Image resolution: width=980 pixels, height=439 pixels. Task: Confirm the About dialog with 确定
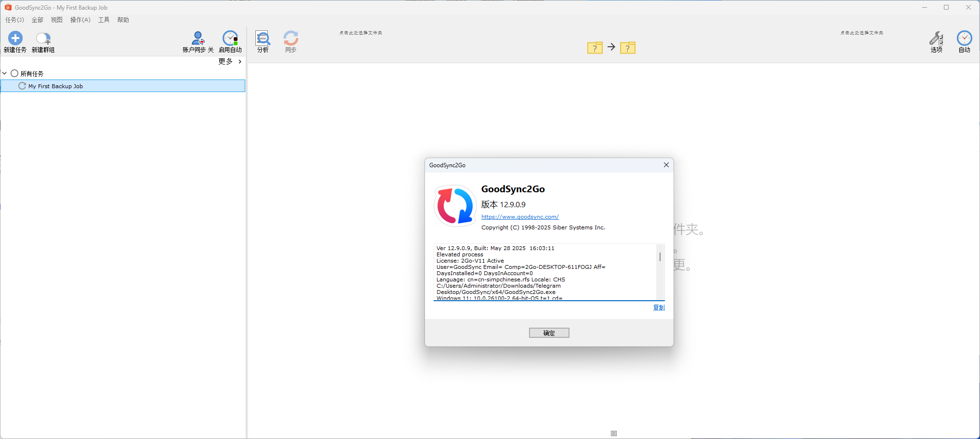(x=549, y=333)
